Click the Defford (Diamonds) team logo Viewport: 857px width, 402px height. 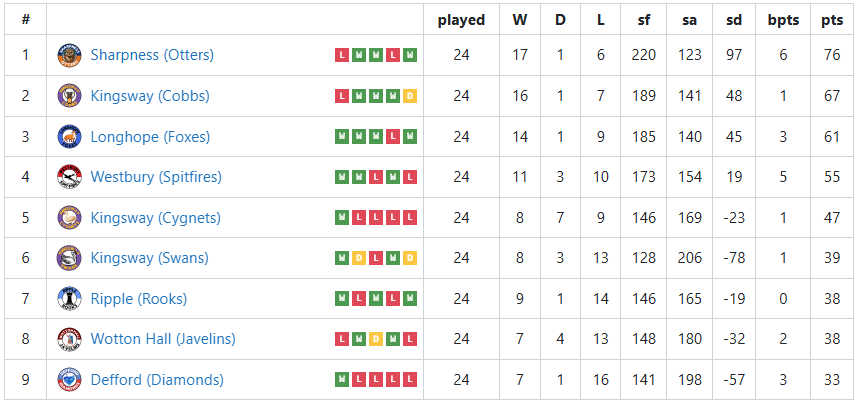(x=69, y=380)
